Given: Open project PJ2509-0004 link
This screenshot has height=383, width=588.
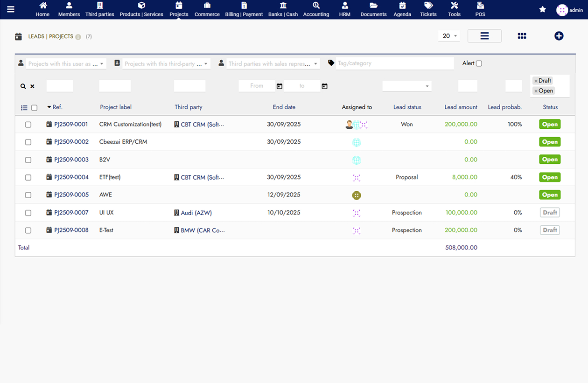Looking at the screenshot, I should coord(71,177).
